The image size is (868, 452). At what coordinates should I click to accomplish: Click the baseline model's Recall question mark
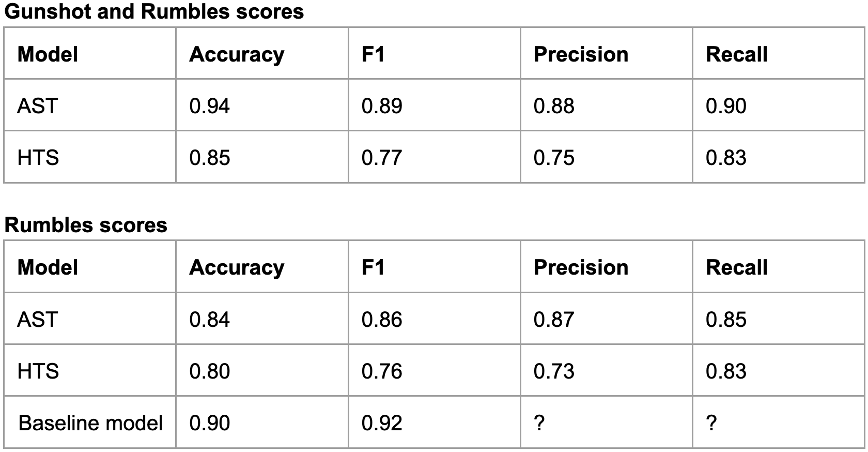click(711, 423)
